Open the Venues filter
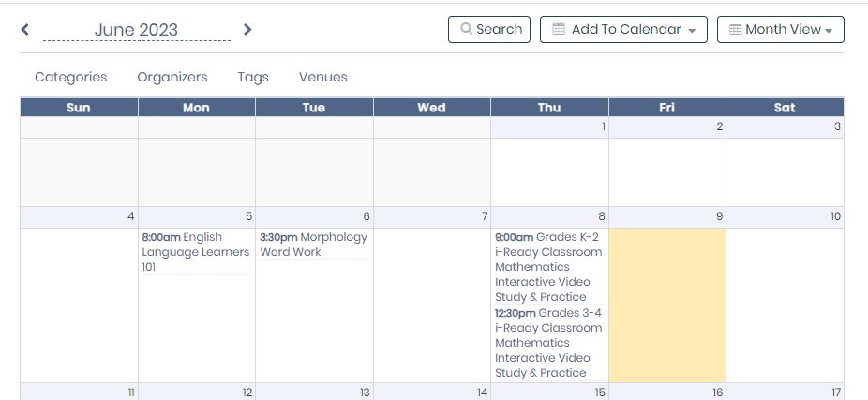Viewport: 868px width, 400px height. (x=323, y=77)
